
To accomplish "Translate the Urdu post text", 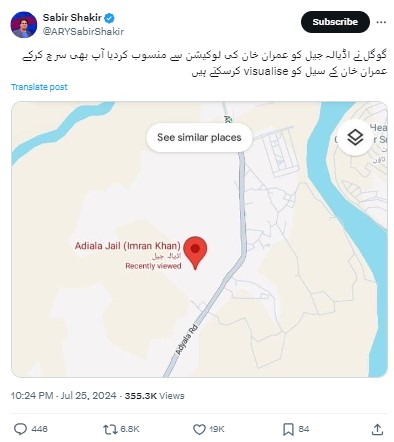I will [39, 87].
